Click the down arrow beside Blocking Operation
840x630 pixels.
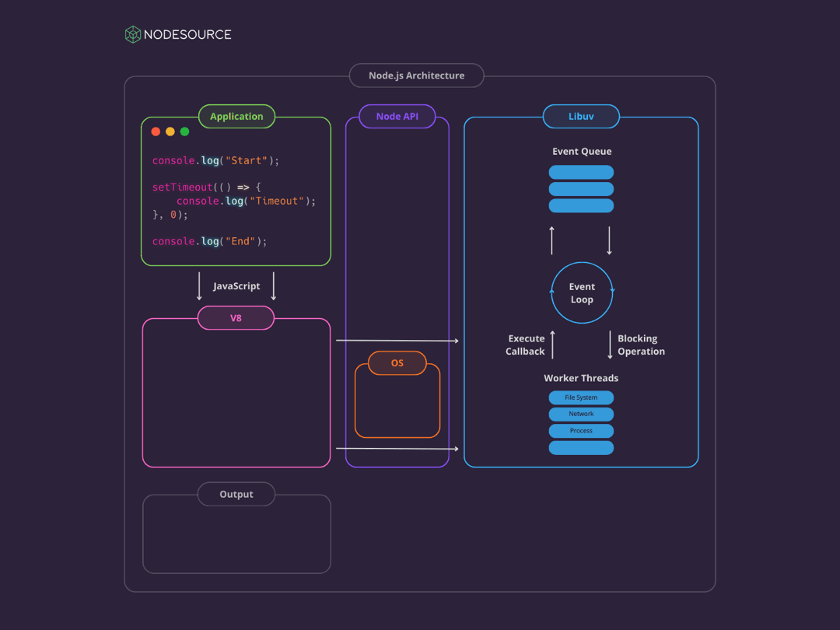(610, 345)
